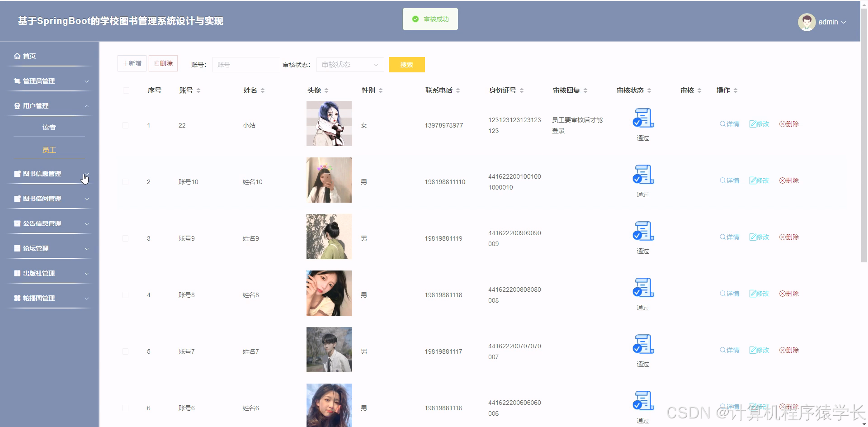
Task: Check the checkbox on 姓名7's row
Action: [x=125, y=351]
